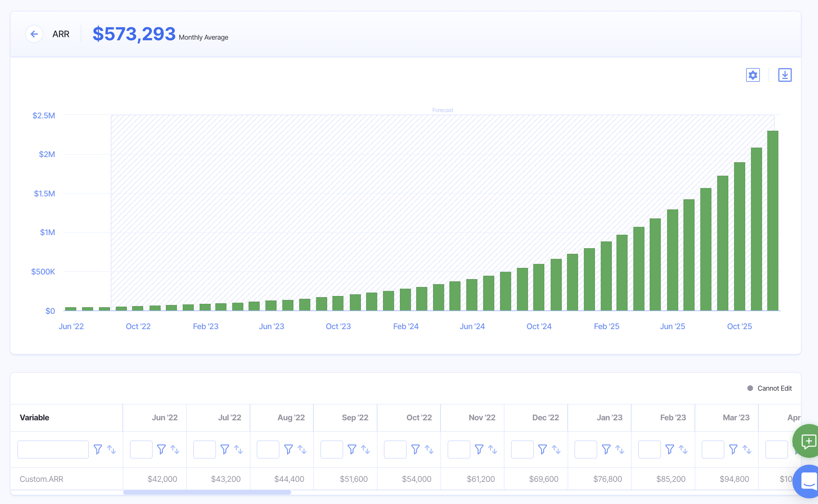Sort the Nov '22 column values
Viewport: 818px width, 504px height.
tap(492, 449)
